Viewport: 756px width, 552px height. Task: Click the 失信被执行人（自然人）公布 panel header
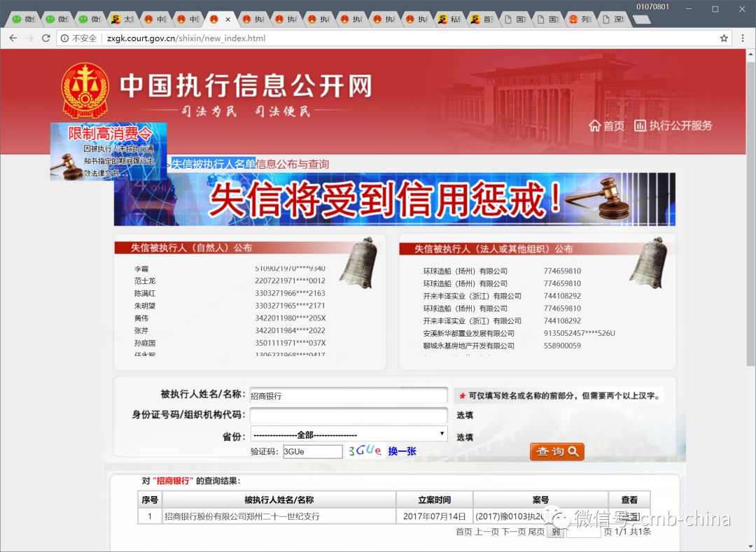[191, 248]
